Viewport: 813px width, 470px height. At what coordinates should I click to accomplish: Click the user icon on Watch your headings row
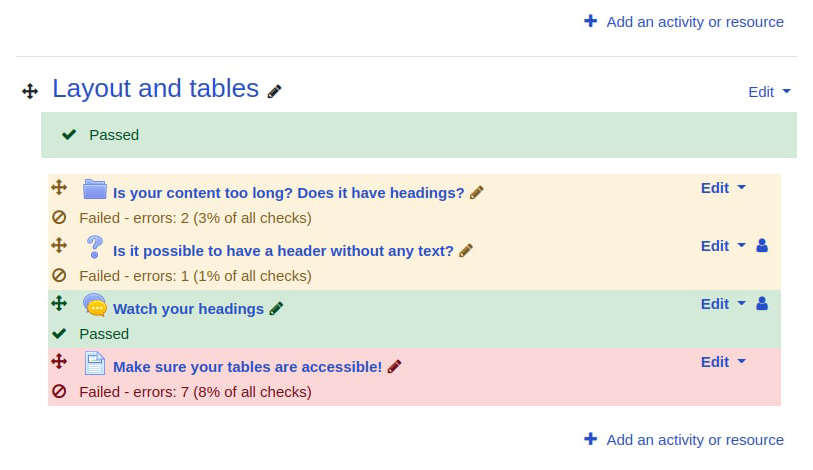point(762,303)
